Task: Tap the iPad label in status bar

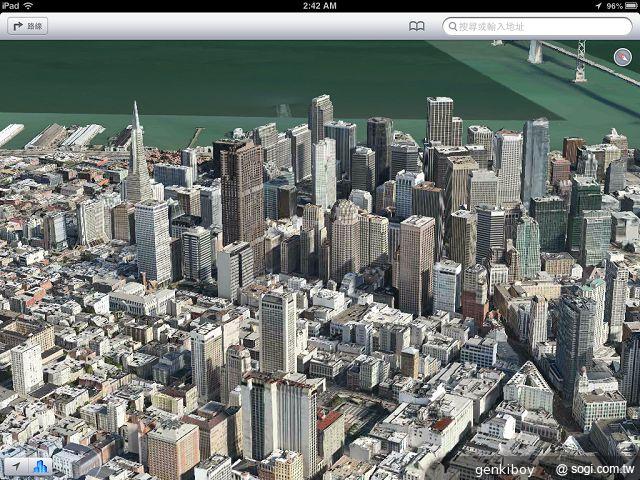Action: [11, 6]
